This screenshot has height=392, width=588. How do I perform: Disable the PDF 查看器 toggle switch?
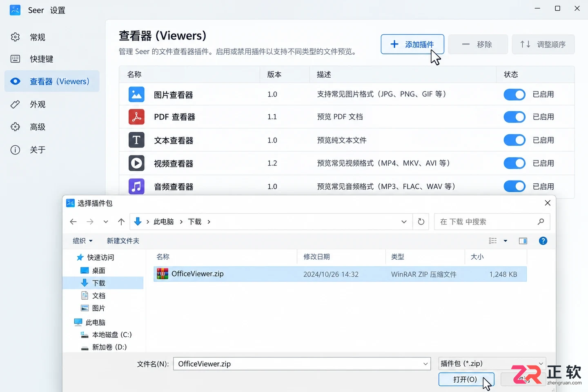tap(514, 117)
